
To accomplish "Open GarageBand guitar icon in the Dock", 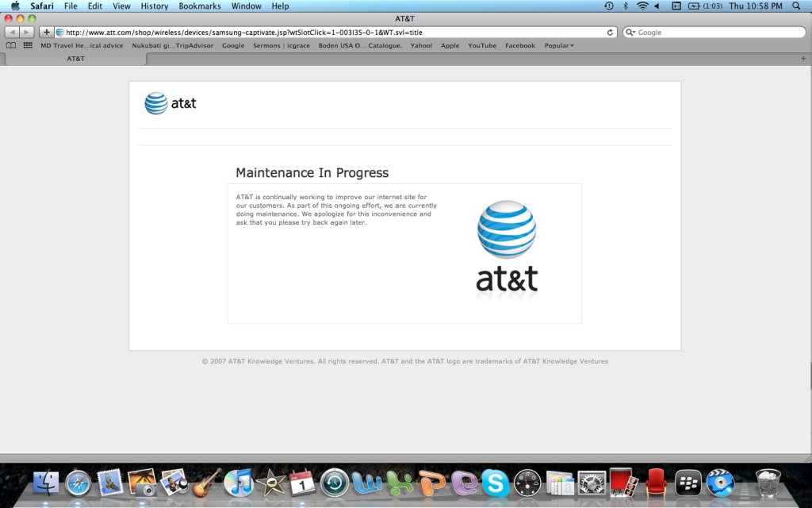I will (207, 483).
